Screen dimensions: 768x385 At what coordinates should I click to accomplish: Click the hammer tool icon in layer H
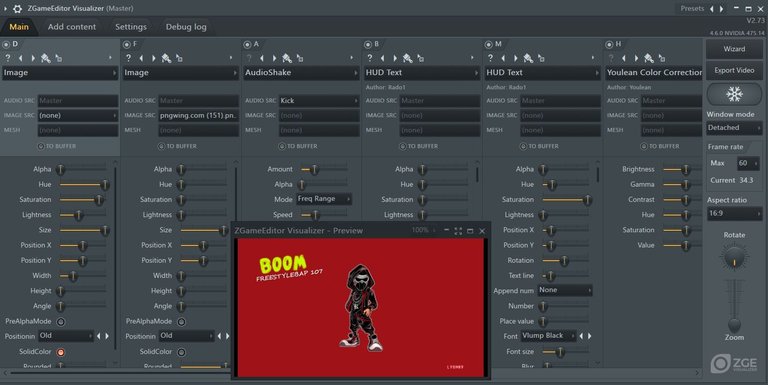(649, 58)
